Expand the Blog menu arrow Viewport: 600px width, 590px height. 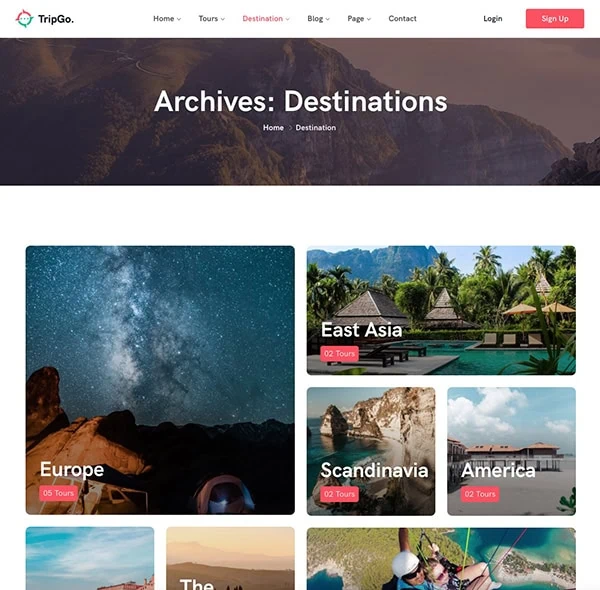328,19
